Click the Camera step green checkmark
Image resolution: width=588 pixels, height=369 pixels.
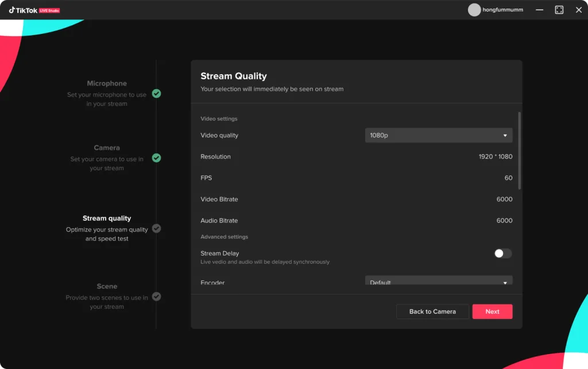pyautogui.click(x=156, y=157)
